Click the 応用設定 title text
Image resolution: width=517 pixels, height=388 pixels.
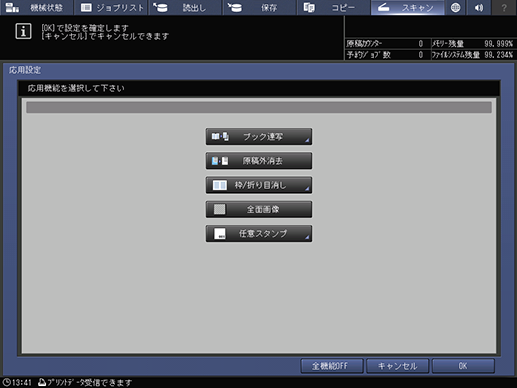point(25,70)
